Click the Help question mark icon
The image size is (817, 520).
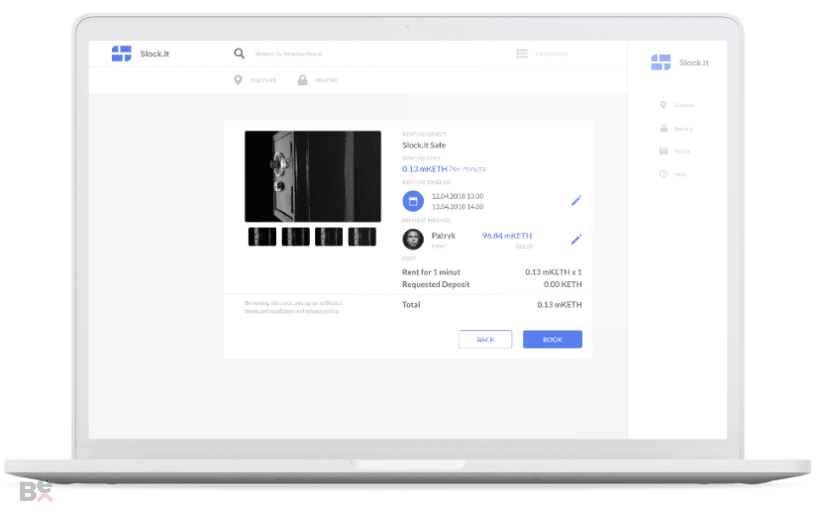point(663,174)
